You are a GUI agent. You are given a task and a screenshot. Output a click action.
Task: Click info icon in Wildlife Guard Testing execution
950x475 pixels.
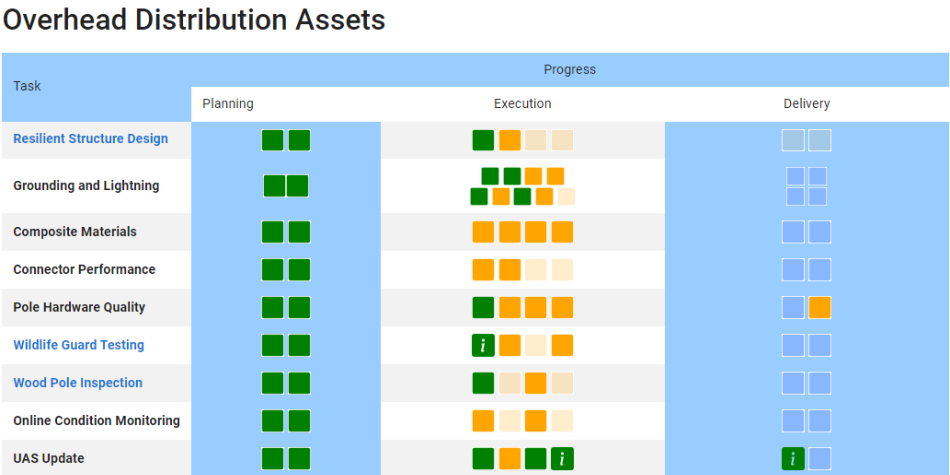click(x=483, y=345)
